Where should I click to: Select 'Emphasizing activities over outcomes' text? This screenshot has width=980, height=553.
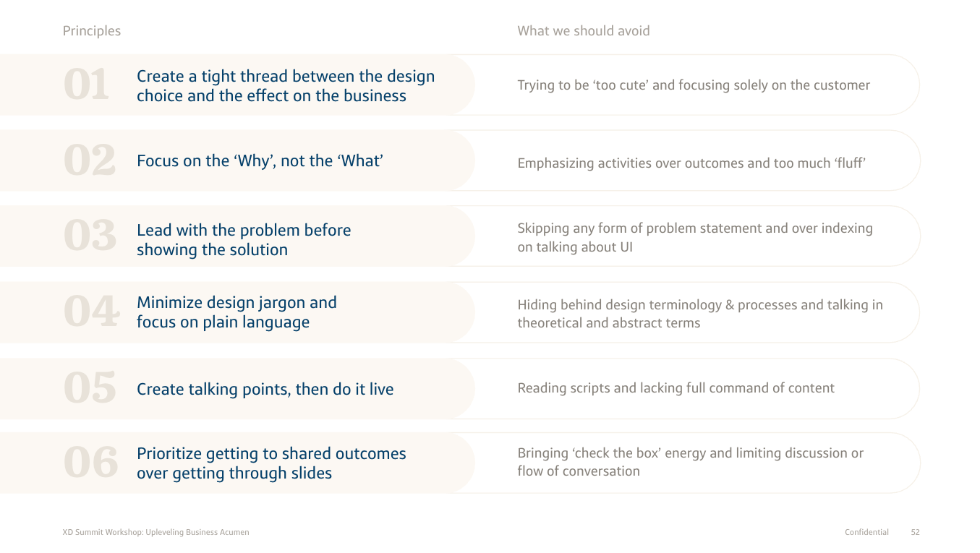point(691,163)
